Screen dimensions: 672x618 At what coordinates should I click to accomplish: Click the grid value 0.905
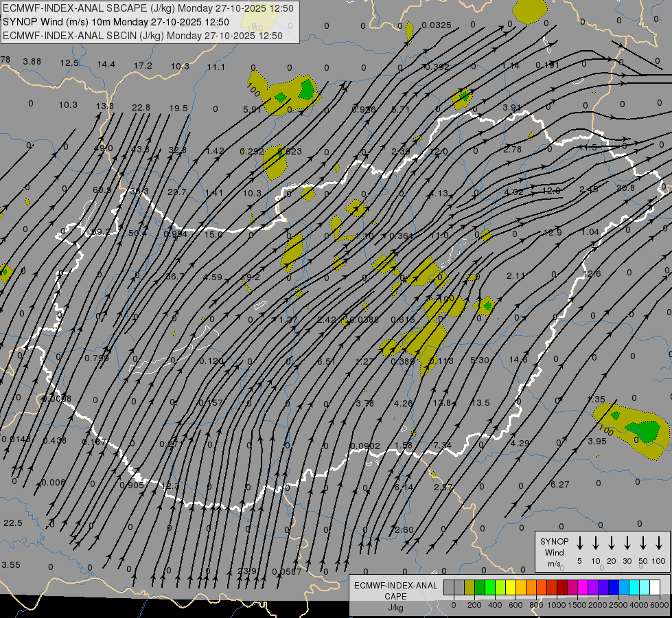point(132,485)
